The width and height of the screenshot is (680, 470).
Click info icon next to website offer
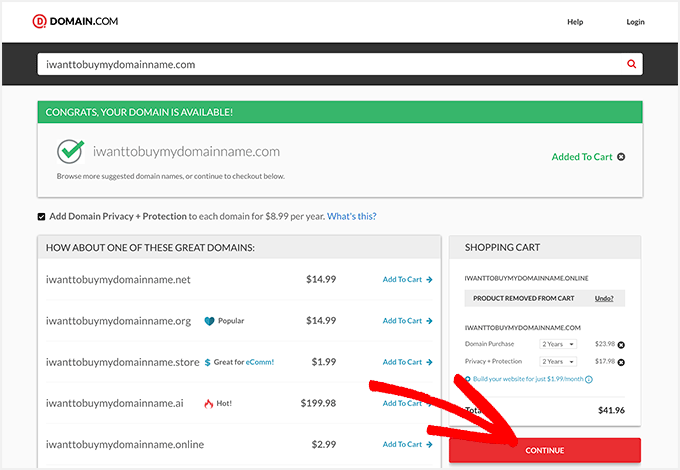589,379
